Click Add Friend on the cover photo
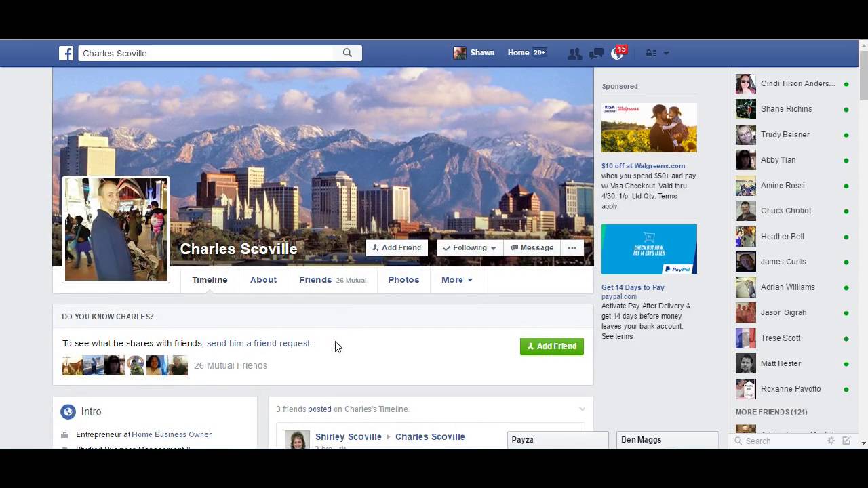Image resolution: width=868 pixels, height=488 pixels. 397,248
